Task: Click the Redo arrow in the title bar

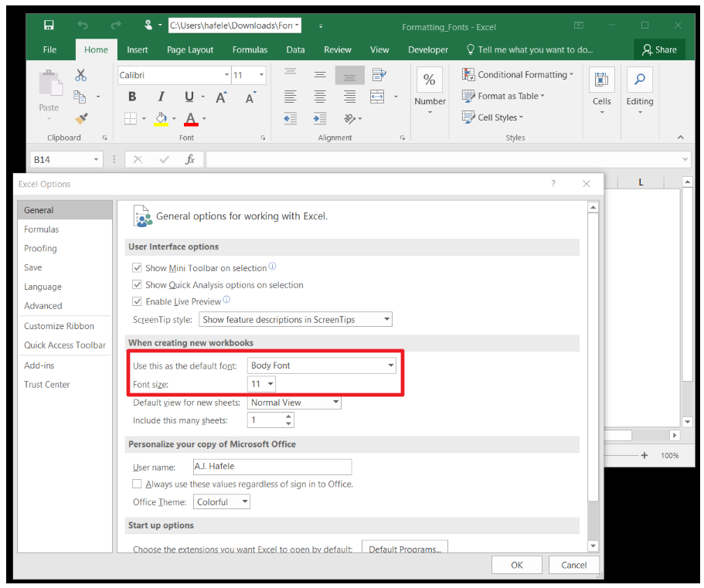Action: 116,25
